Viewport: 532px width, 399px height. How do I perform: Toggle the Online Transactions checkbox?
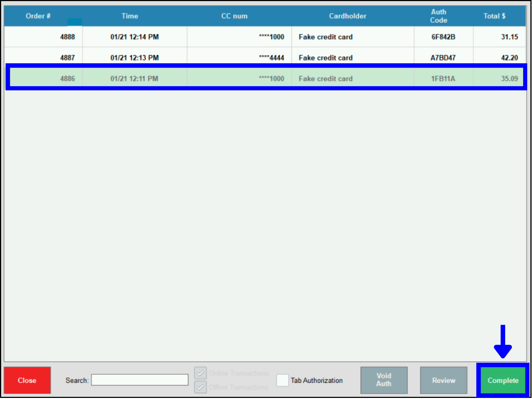(201, 373)
